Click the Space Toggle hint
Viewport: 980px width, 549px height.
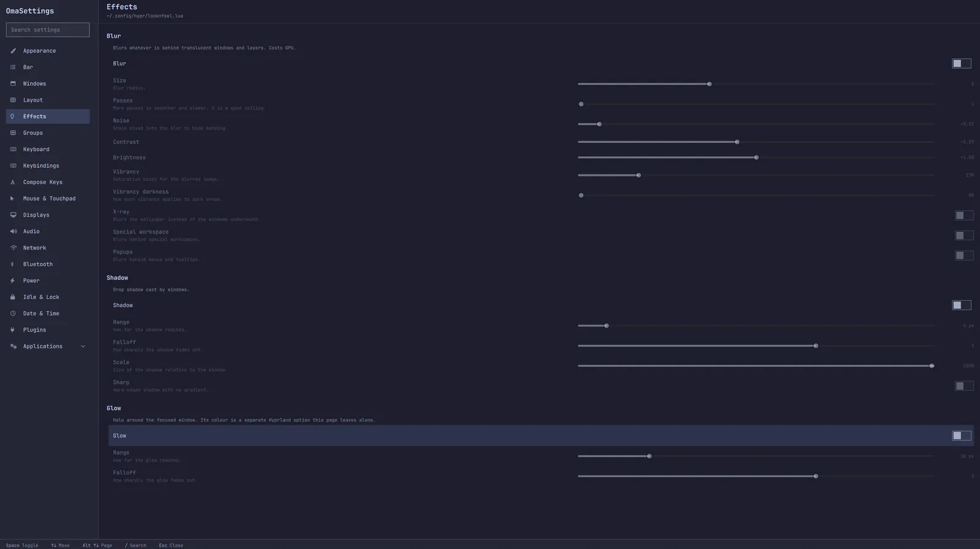pos(22,545)
